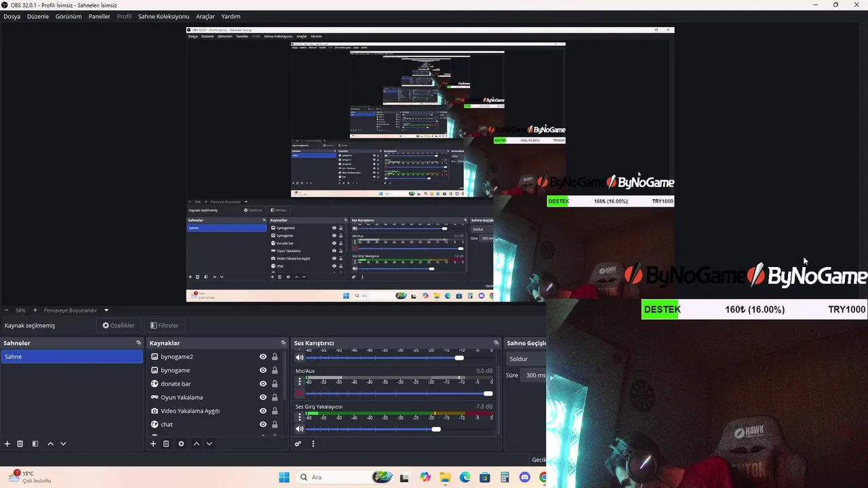
Task: Open the Paneller menu
Action: click(x=99, y=16)
